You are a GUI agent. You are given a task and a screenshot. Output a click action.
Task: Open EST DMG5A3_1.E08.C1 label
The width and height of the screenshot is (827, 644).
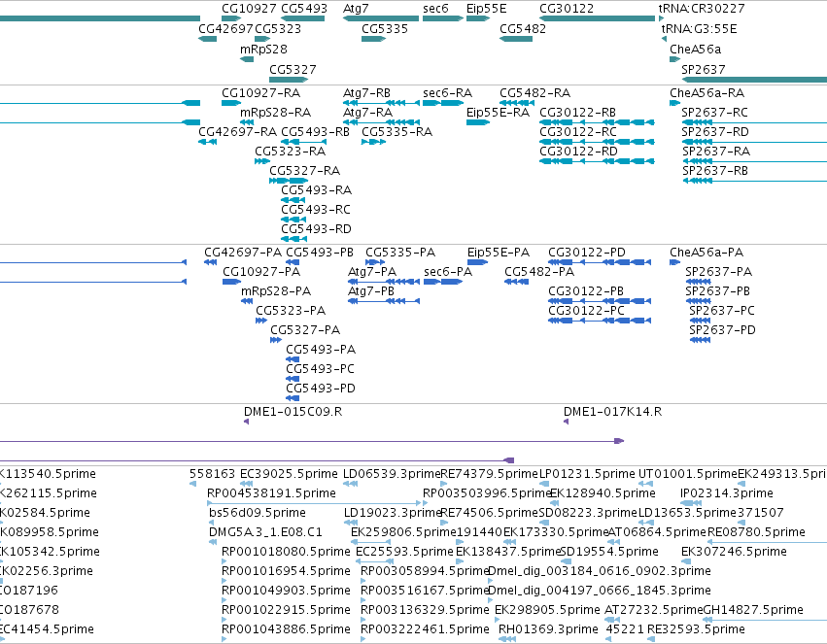click(x=265, y=532)
